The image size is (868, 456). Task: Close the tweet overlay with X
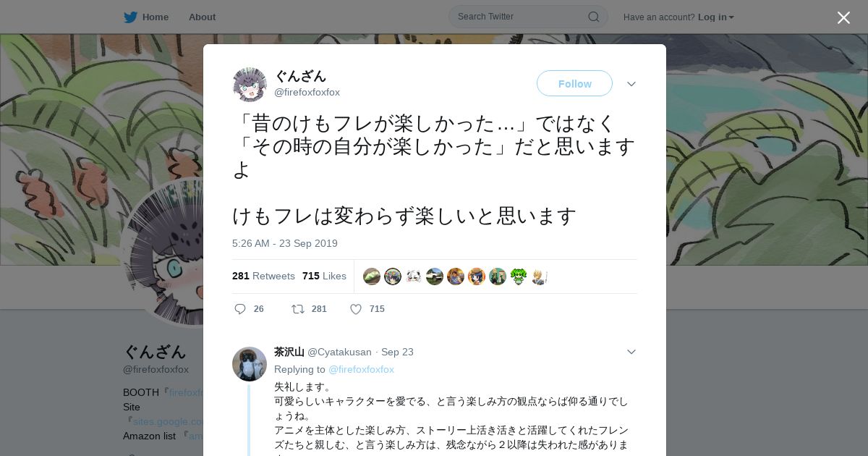(x=843, y=17)
